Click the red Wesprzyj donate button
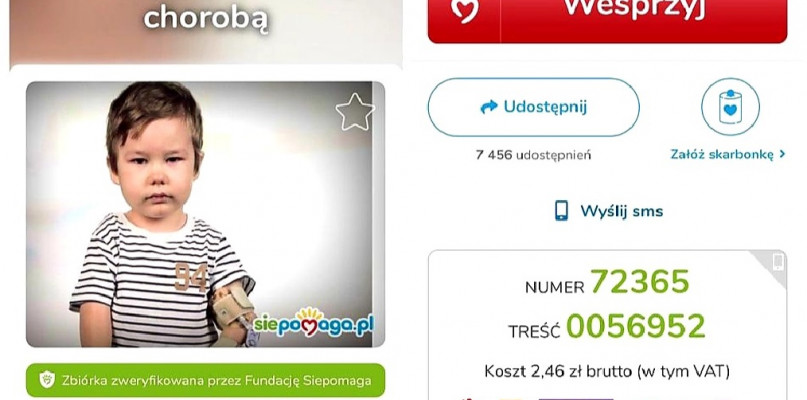 [x=607, y=21]
